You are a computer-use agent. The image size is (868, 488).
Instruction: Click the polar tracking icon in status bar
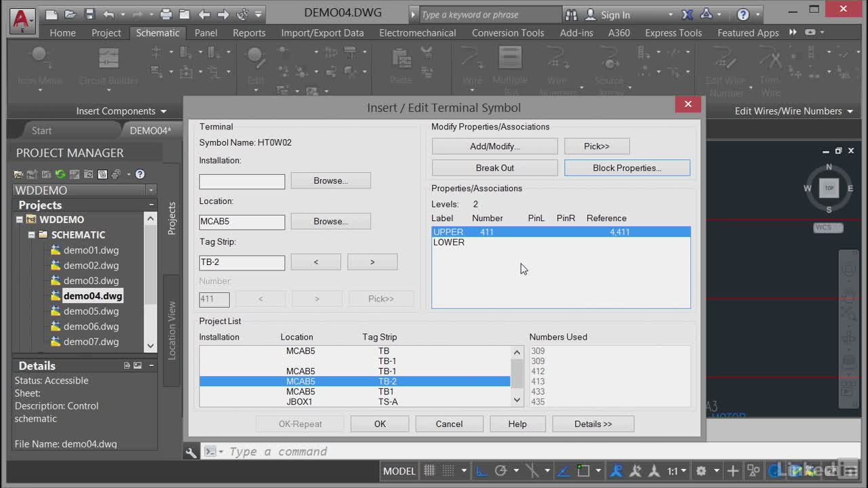click(x=500, y=470)
